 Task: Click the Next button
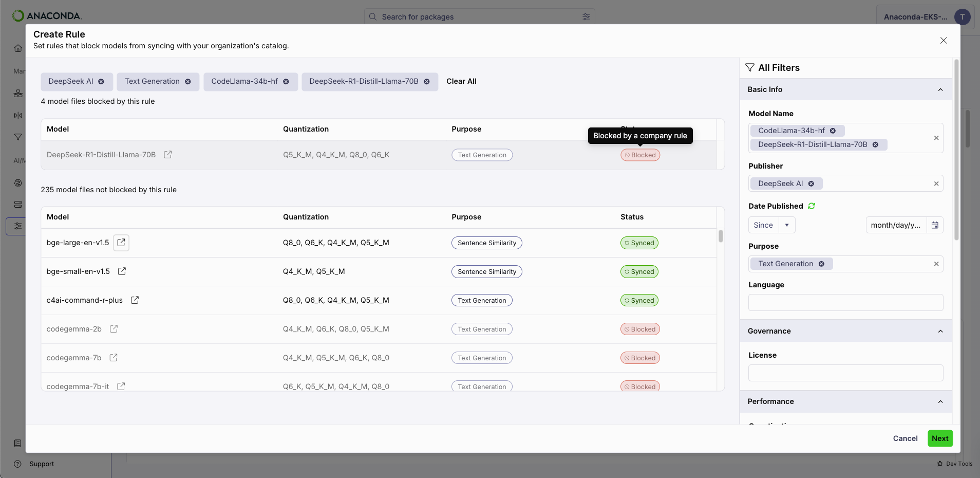pyautogui.click(x=940, y=438)
